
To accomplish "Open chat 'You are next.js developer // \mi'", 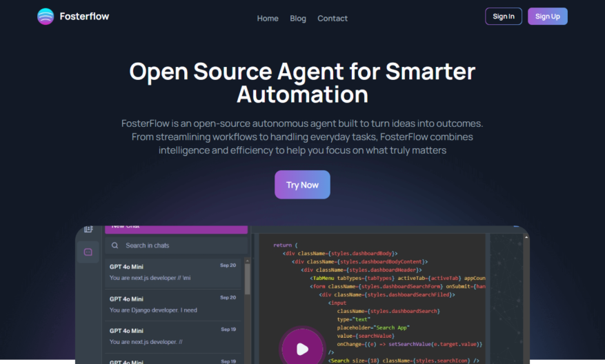I will 173,272.
